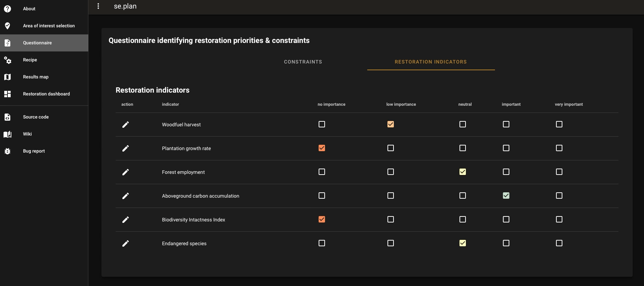This screenshot has width=644, height=286.
Task: Click the pencil edit icon for Woodfuel harvest
Action: [126, 125]
